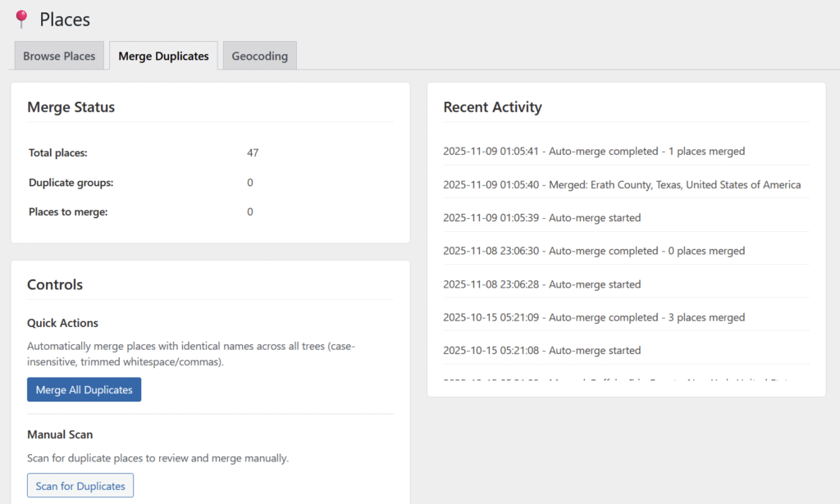Select the Merge Duplicates tab
This screenshot has width=840, height=504.
pos(163,57)
